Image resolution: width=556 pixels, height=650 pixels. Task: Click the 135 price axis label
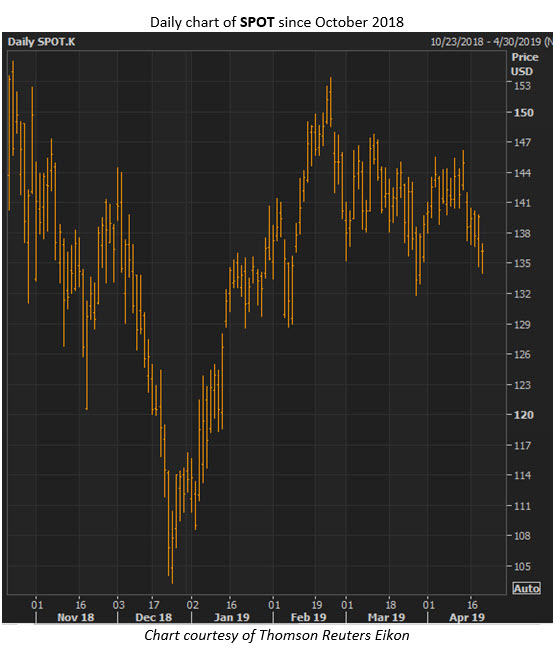click(522, 263)
